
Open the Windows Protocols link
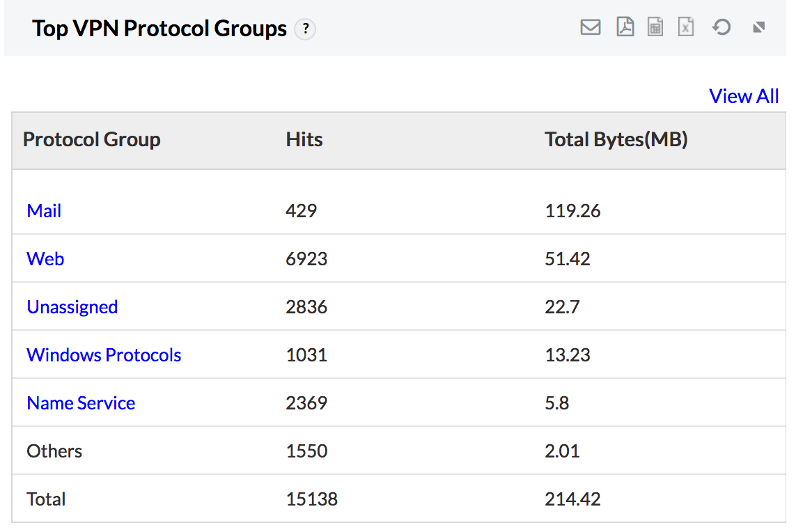(x=104, y=354)
